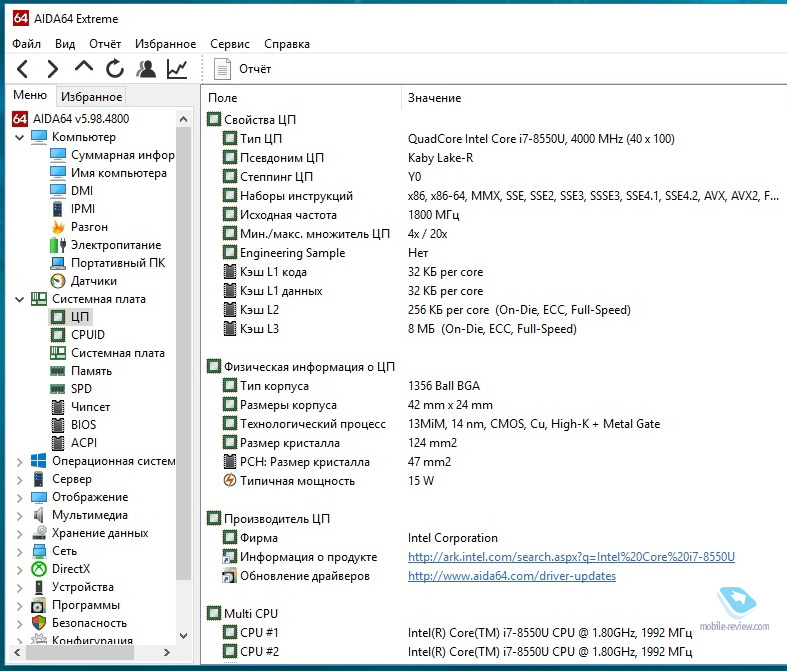
Task: Collapse the Компьютер tree node
Action: click(20, 137)
